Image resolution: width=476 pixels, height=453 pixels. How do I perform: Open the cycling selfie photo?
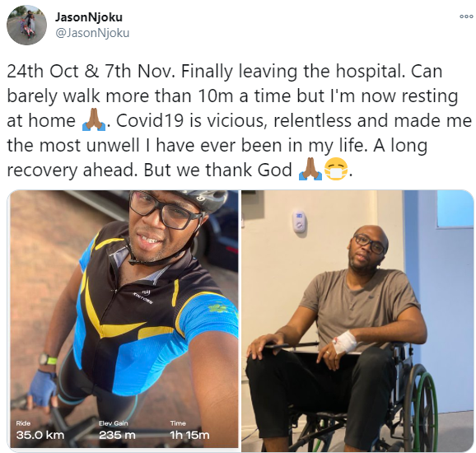[124, 319]
